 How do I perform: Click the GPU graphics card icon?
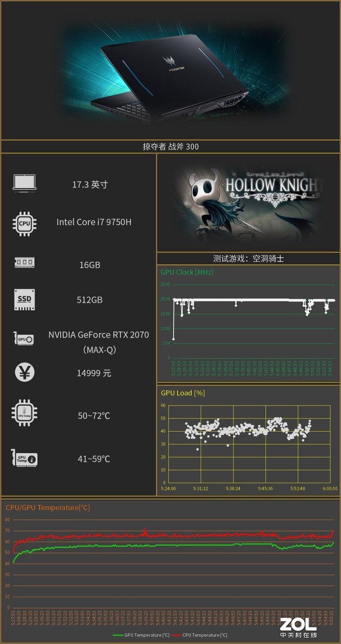(x=24, y=338)
